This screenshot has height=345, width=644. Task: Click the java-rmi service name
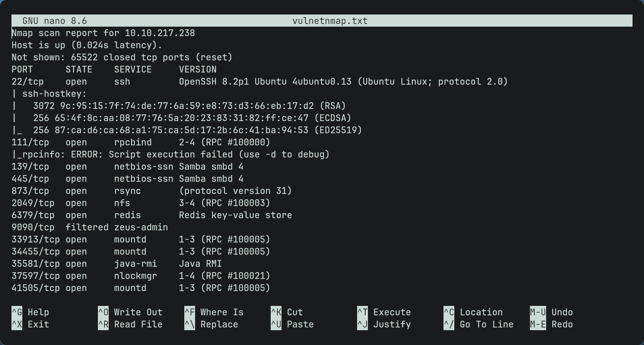136,264
